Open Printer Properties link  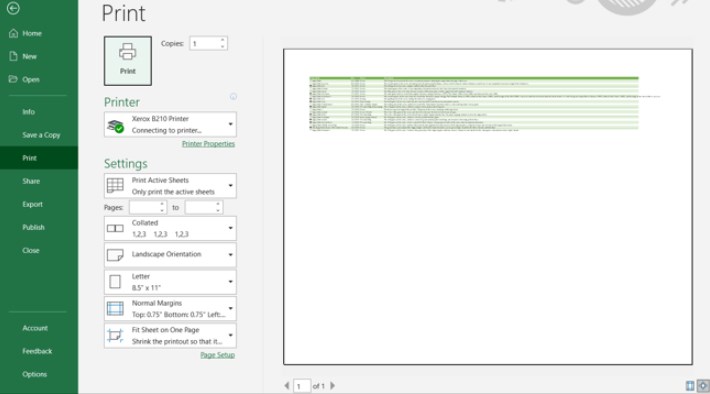tap(208, 144)
